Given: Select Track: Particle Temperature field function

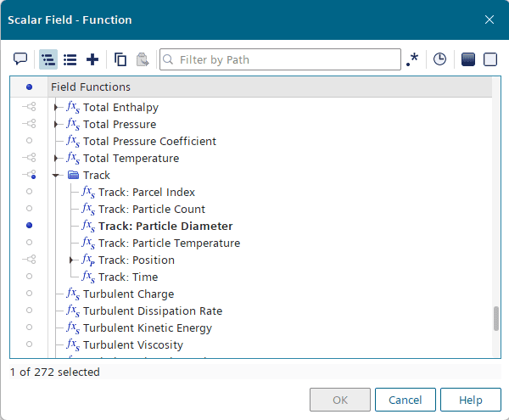Looking at the screenshot, I should [169, 243].
